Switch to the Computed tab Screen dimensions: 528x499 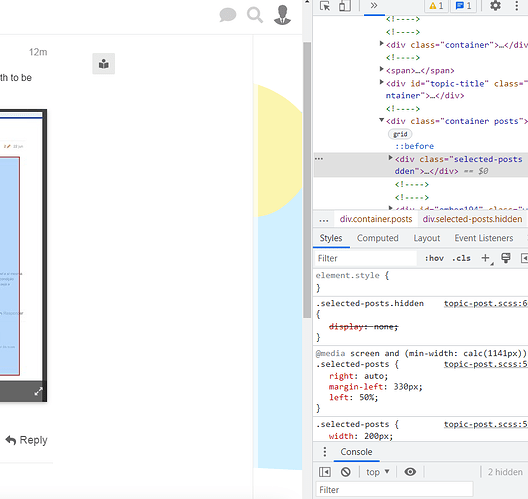(377, 238)
